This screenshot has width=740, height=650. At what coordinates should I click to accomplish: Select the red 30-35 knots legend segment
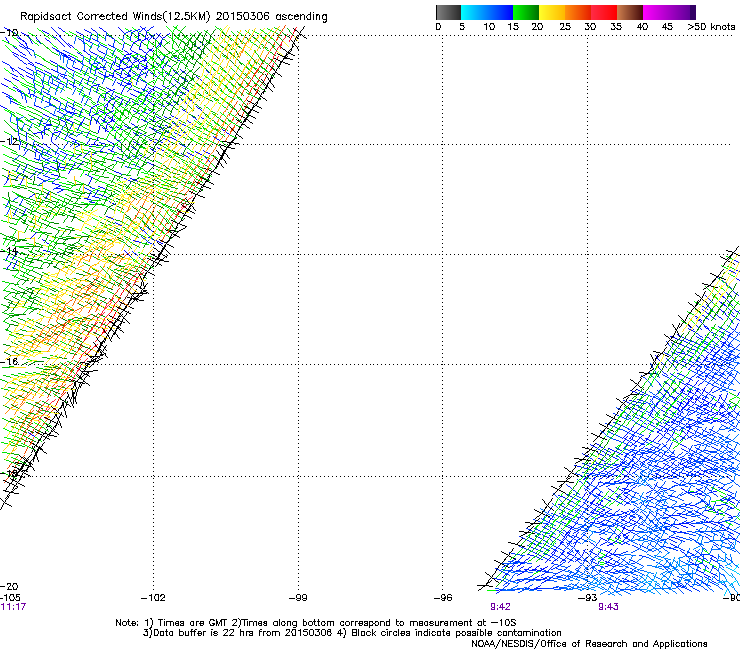tap(604, 12)
